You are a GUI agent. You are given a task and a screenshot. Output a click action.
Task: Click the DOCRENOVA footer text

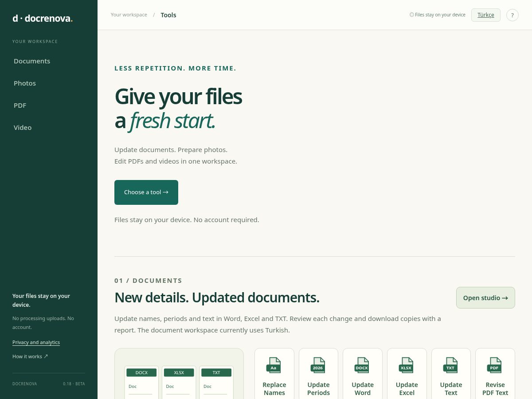[25, 384]
